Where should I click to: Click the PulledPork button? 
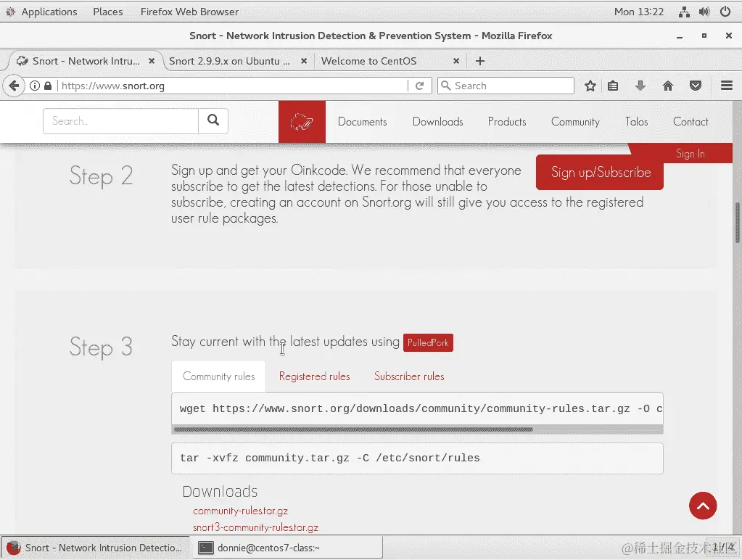pyautogui.click(x=428, y=342)
